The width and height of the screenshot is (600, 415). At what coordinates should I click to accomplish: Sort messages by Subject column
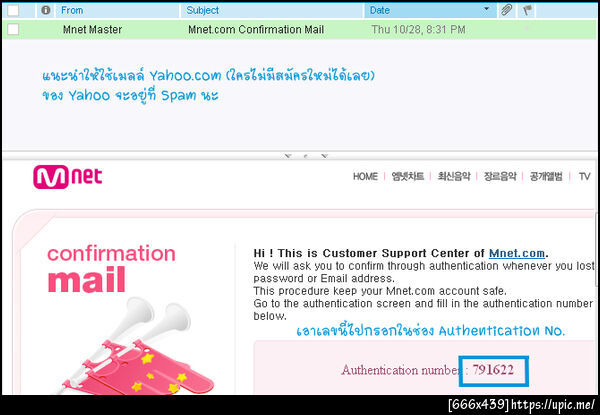tap(203, 10)
